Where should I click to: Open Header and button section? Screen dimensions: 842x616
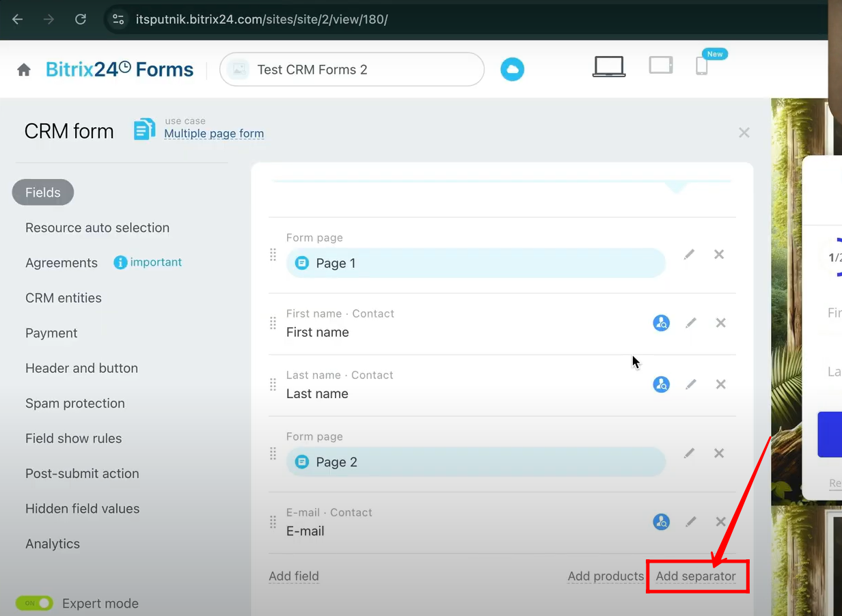coord(81,368)
